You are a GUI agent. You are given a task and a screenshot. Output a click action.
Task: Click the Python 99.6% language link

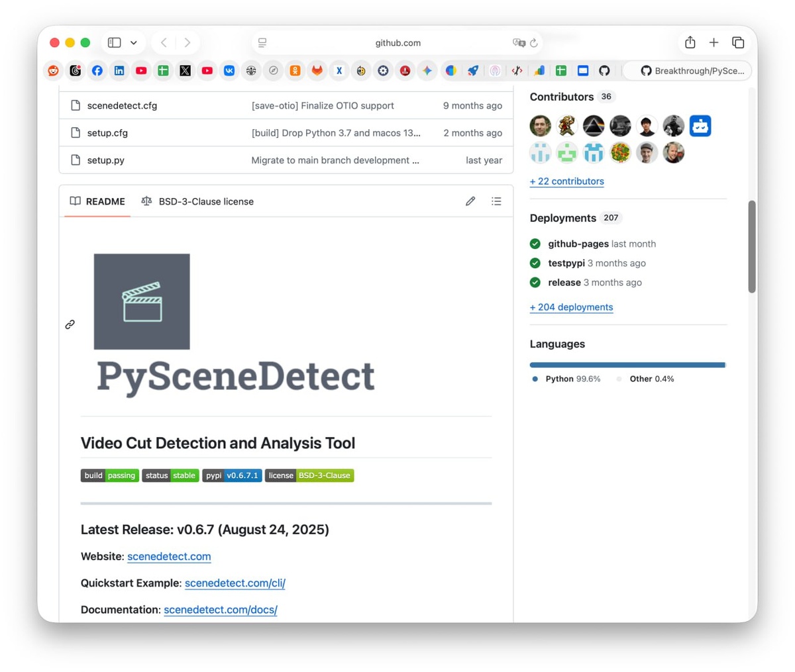pyautogui.click(x=566, y=379)
